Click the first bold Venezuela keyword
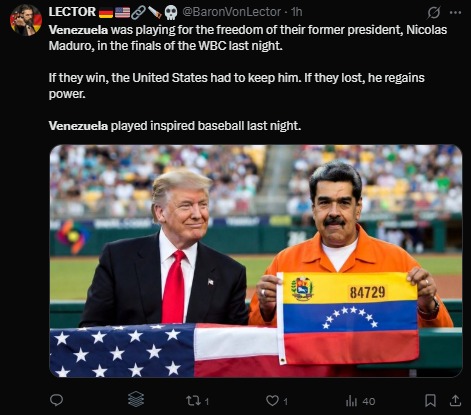The width and height of the screenshot is (471, 415). pyautogui.click(x=78, y=30)
